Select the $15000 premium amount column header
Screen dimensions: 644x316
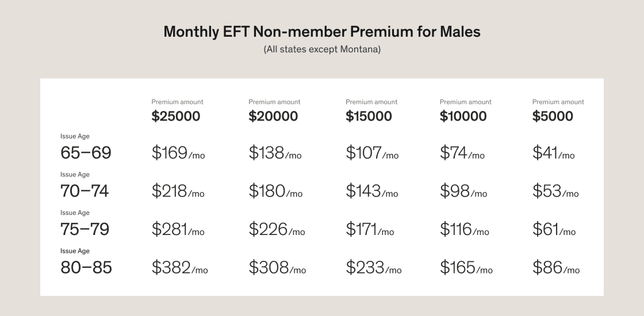coord(369,116)
